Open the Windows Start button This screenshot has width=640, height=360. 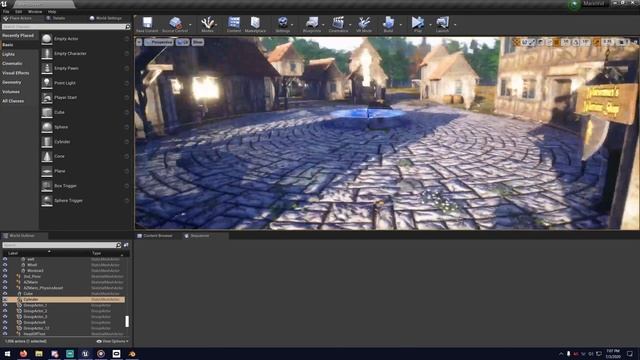(x=7, y=353)
